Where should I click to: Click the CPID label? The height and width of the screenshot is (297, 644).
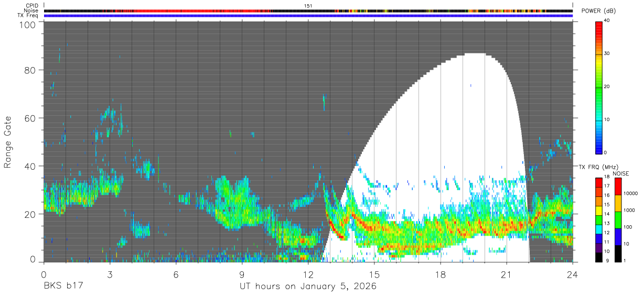33,6
